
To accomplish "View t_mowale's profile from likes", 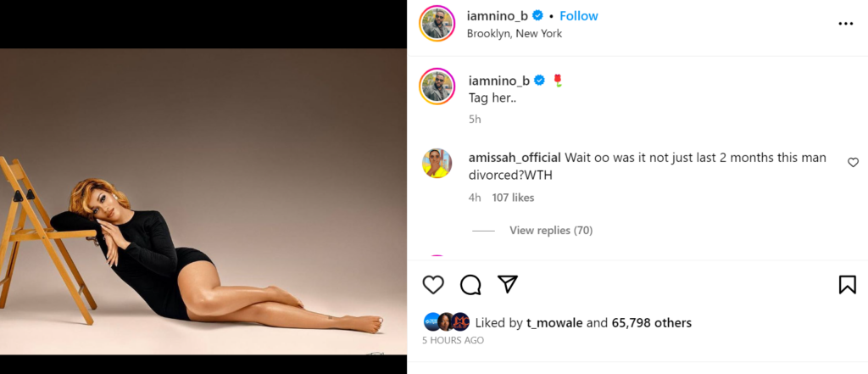I will pyautogui.click(x=554, y=323).
